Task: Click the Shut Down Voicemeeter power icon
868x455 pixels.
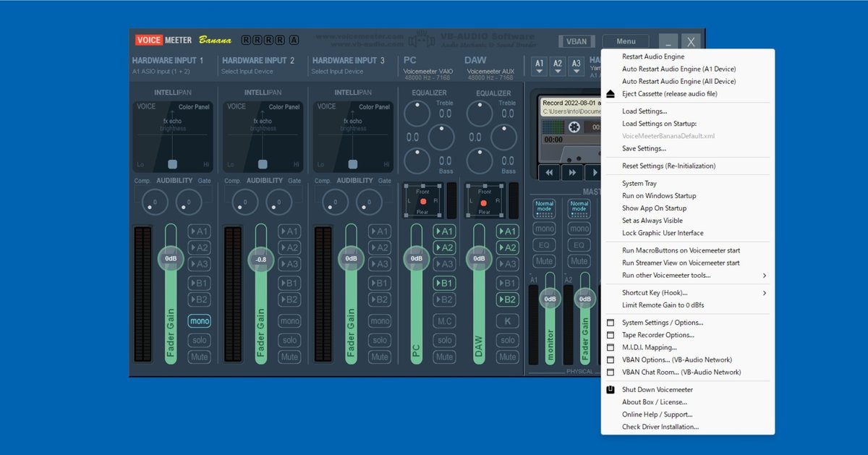Action: 610,390
